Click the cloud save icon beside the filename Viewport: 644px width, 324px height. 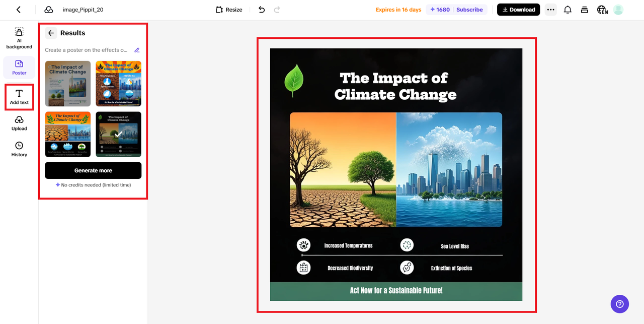[48, 9]
